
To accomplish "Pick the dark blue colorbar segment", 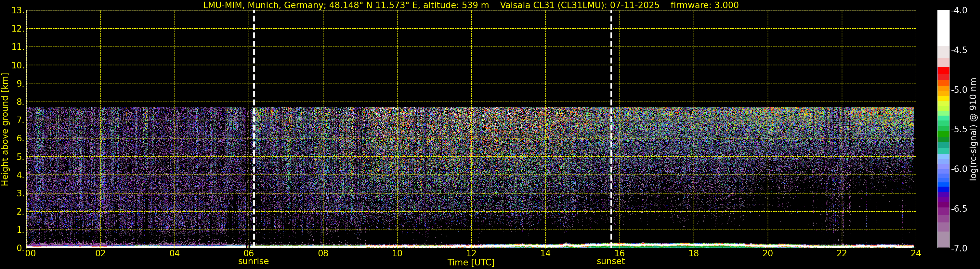I will coord(943,189).
